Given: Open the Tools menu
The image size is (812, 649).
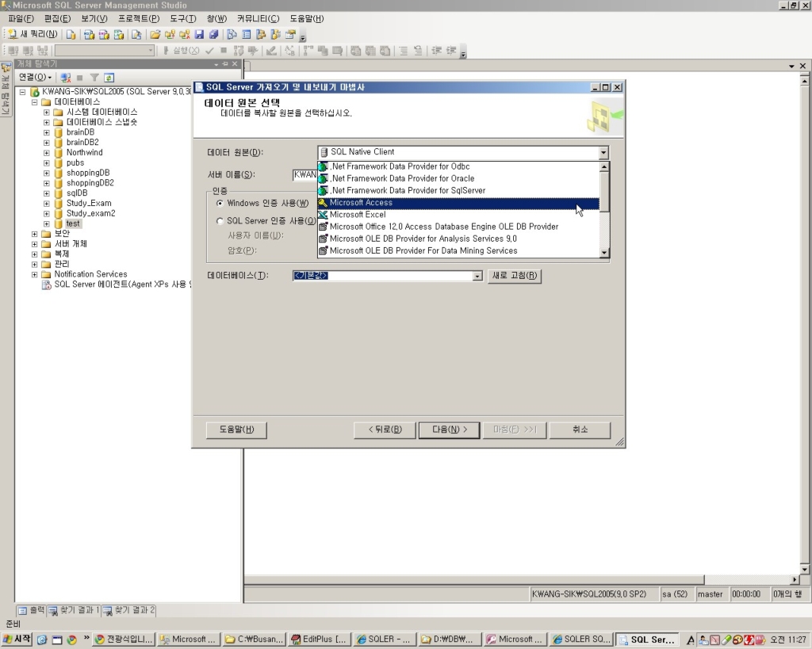Looking at the screenshot, I should (183, 19).
